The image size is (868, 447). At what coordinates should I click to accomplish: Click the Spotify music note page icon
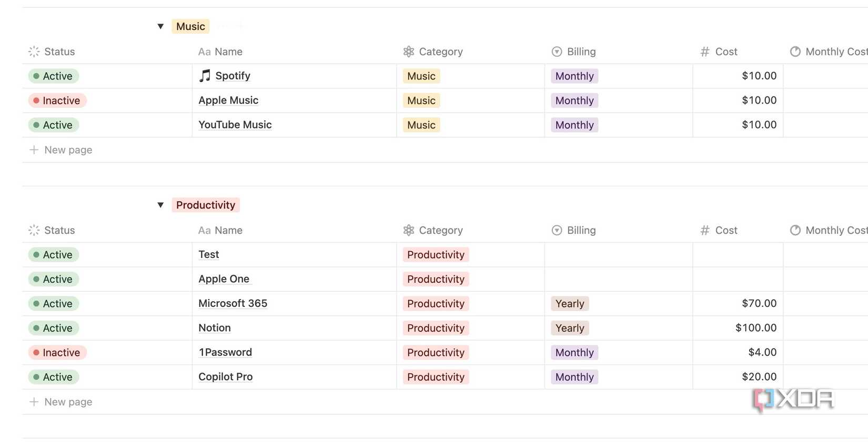click(205, 76)
